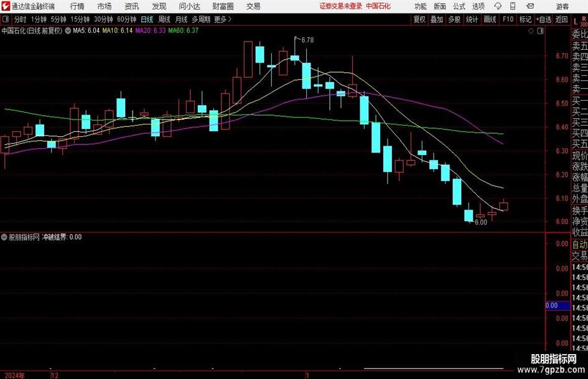Click the L label in the right panel

pos(576,22)
